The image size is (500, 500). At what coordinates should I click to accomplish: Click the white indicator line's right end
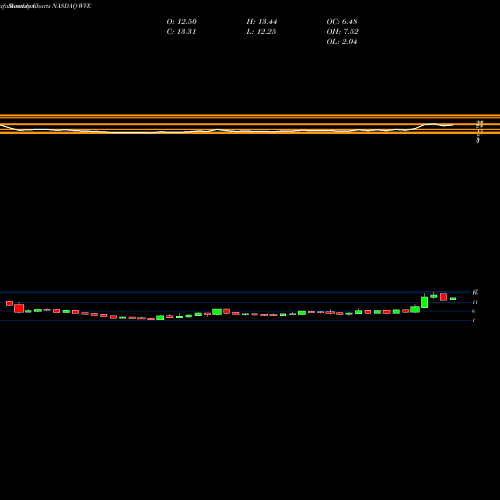452,125
